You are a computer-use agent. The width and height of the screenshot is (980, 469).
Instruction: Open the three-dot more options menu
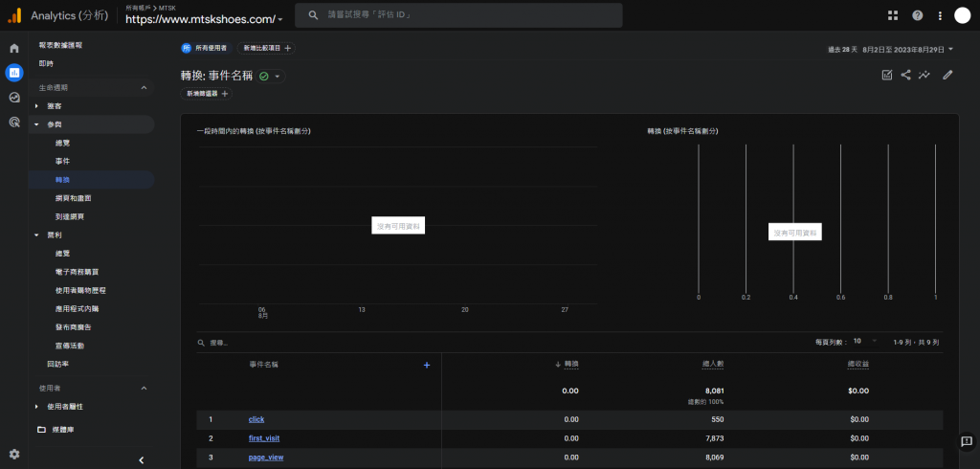coord(940,15)
